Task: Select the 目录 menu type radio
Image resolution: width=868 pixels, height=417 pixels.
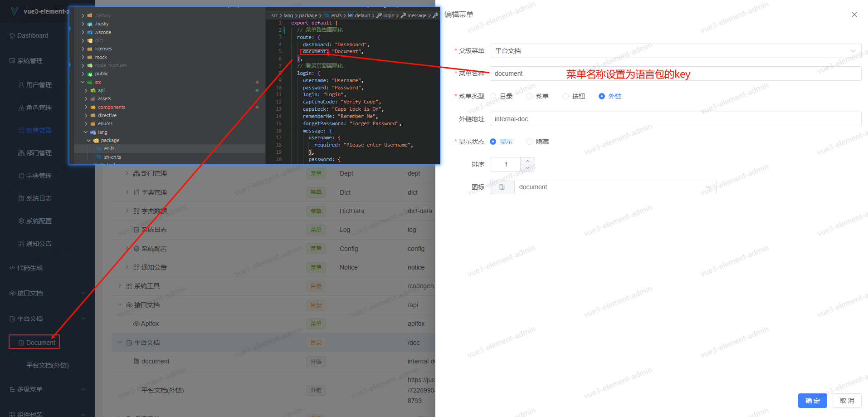Action: tap(493, 96)
